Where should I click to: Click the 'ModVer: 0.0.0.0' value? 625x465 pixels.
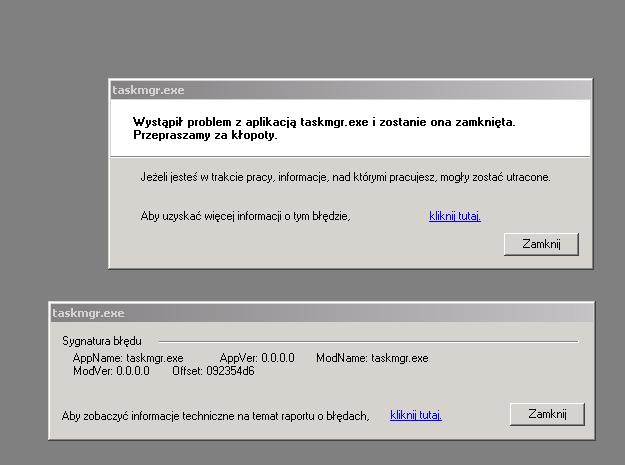tap(111, 371)
